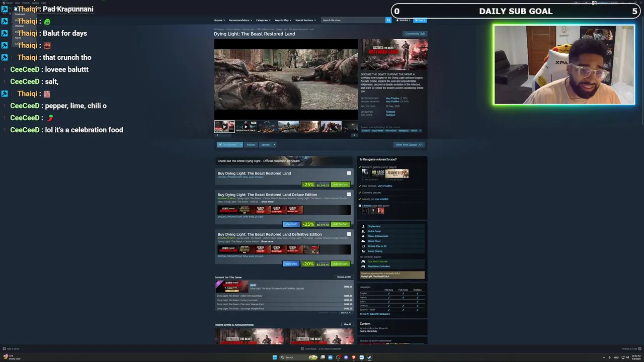
Task: Click the store search magnifier icon
Action: [388, 20]
